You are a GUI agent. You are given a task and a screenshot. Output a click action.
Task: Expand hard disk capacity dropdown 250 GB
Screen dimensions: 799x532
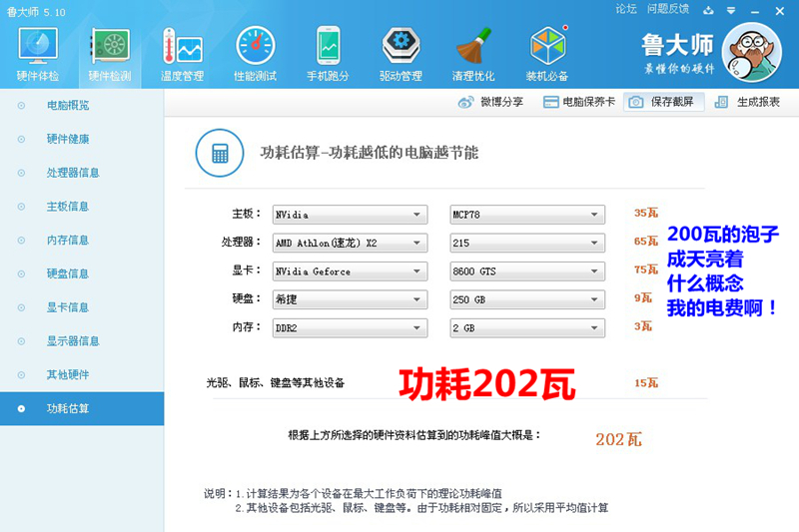click(x=527, y=299)
